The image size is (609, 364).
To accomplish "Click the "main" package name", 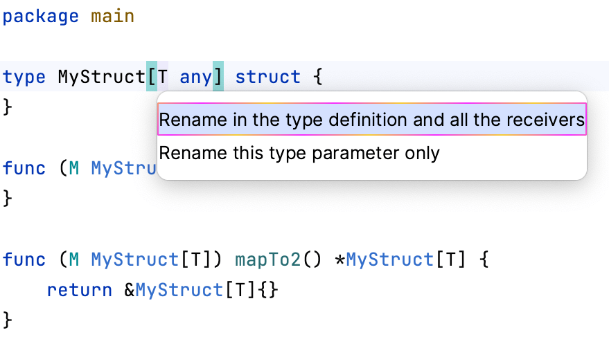I will [112, 16].
